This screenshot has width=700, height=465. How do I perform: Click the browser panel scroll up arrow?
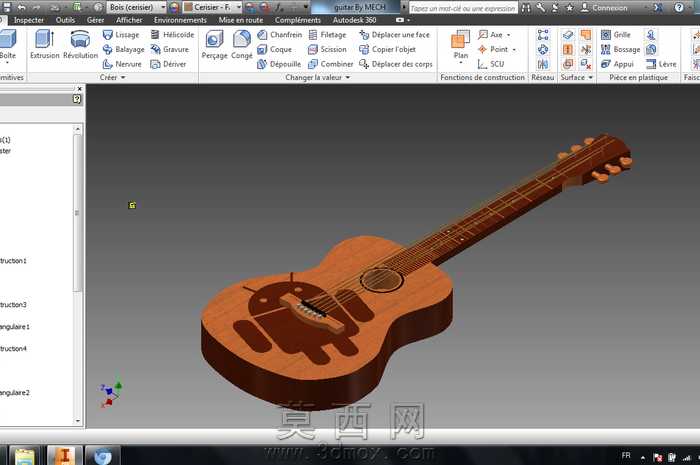tap(78, 129)
